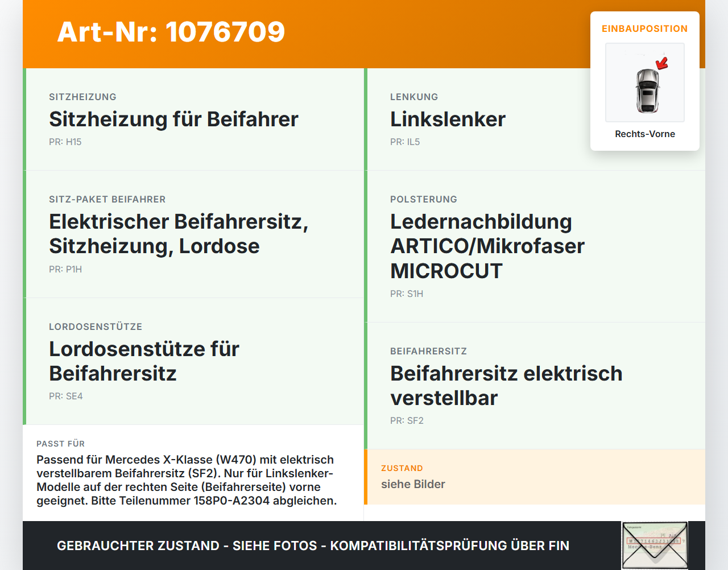Select Ledernachbildung ARTICO/Mikrofaser MICROCUT text
This screenshot has width=728, height=570.
click(x=487, y=246)
